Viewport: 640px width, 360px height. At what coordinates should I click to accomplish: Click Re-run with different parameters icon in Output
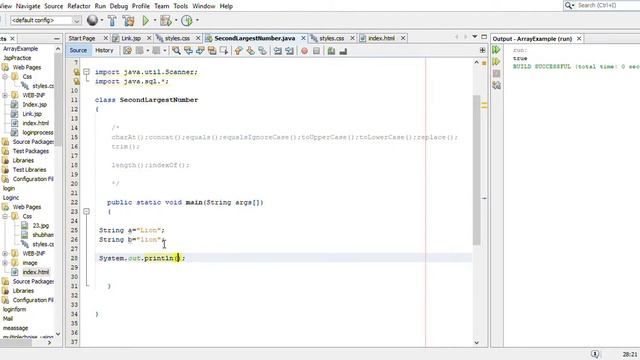pyautogui.click(x=496, y=62)
